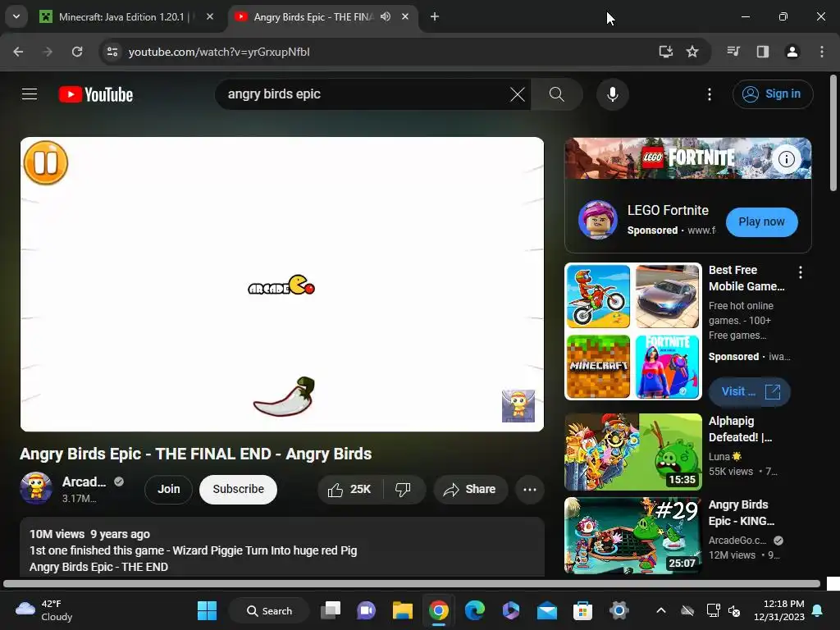Open Angry Birds Epic - KING video title
Image resolution: width=840 pixels, height=630 pixels.
coord(742,513)
